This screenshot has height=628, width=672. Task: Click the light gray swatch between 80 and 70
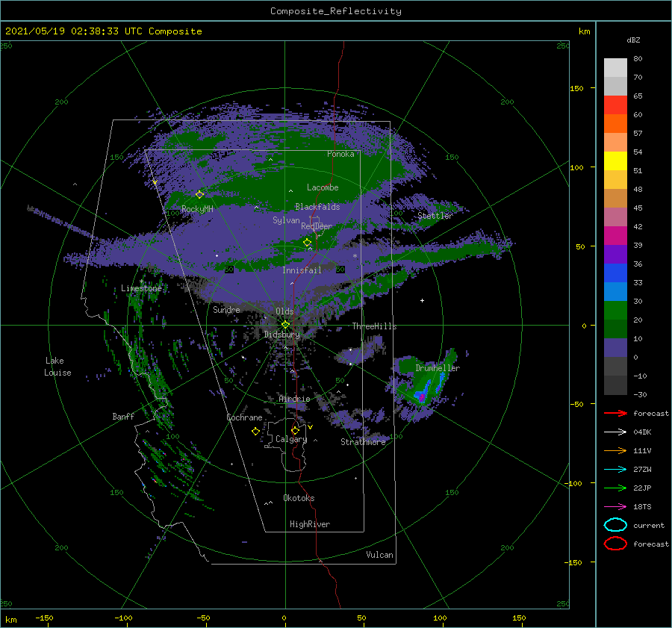click(x=615, y=68)
